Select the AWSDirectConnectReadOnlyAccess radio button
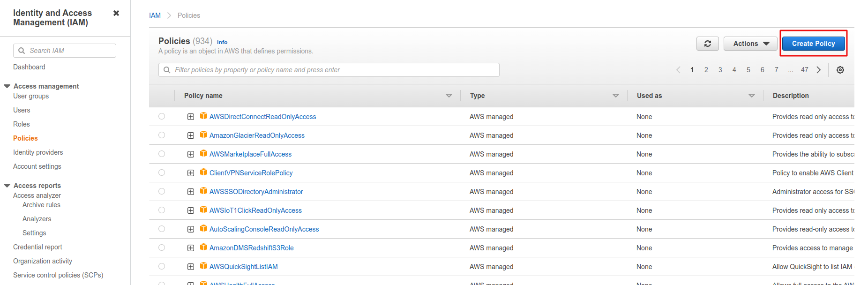 pos(162,116)
